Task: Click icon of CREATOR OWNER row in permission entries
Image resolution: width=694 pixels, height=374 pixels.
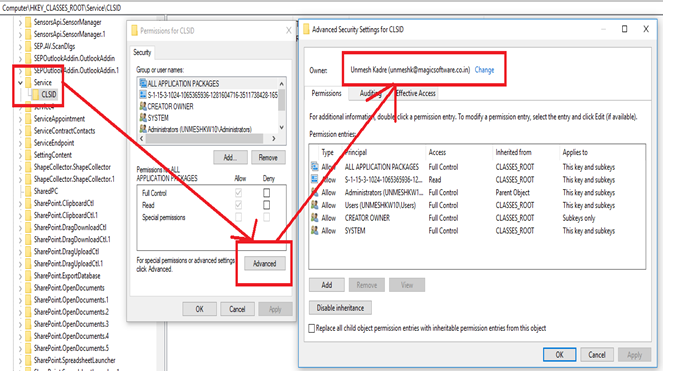Action: click(314, 218)
